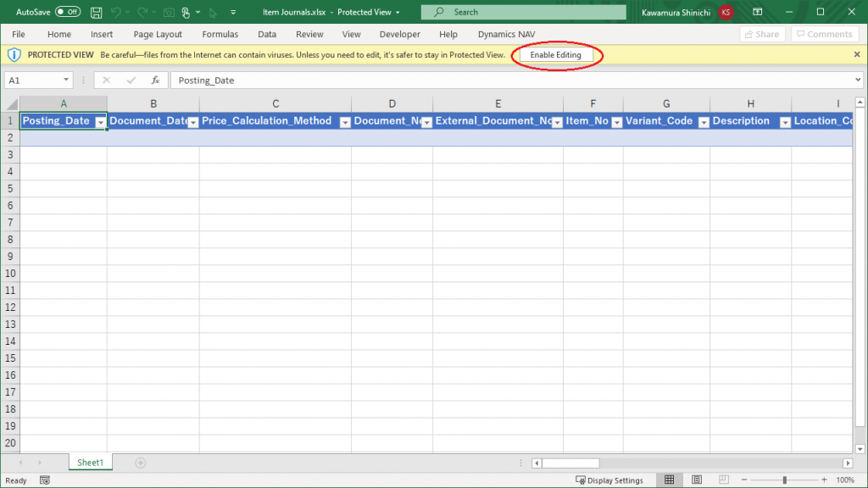Expand the formula bar chevron
868x488 pixels.
pos(858,80)
